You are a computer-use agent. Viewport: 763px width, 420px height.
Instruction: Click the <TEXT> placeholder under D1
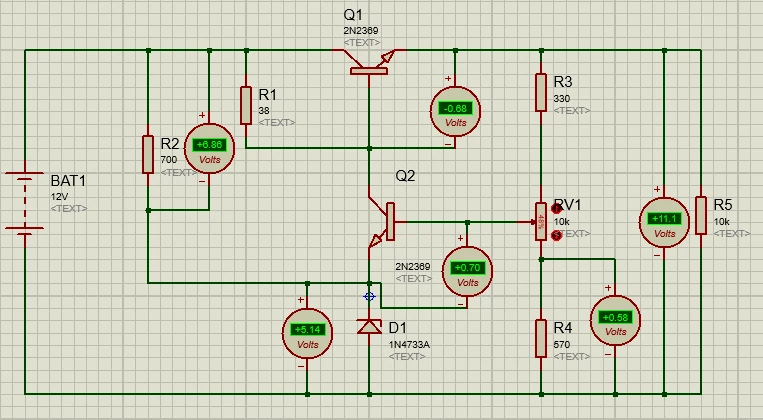click(407, 356)
